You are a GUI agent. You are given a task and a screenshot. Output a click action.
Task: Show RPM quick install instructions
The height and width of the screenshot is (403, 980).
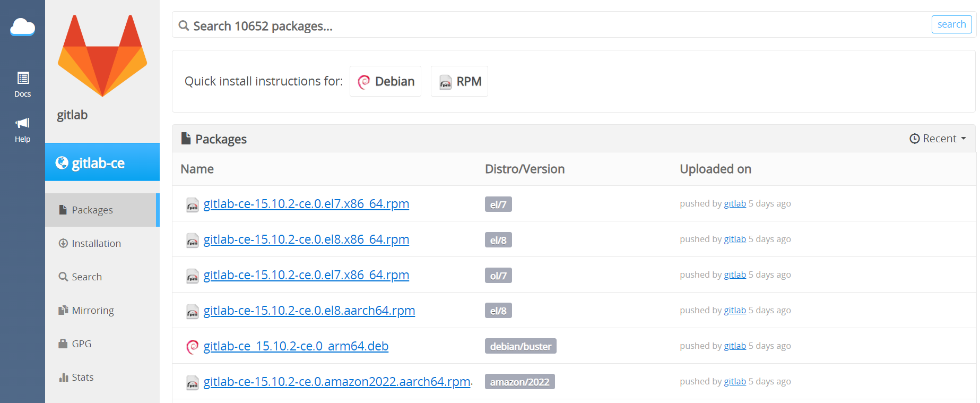click(459, 81)
